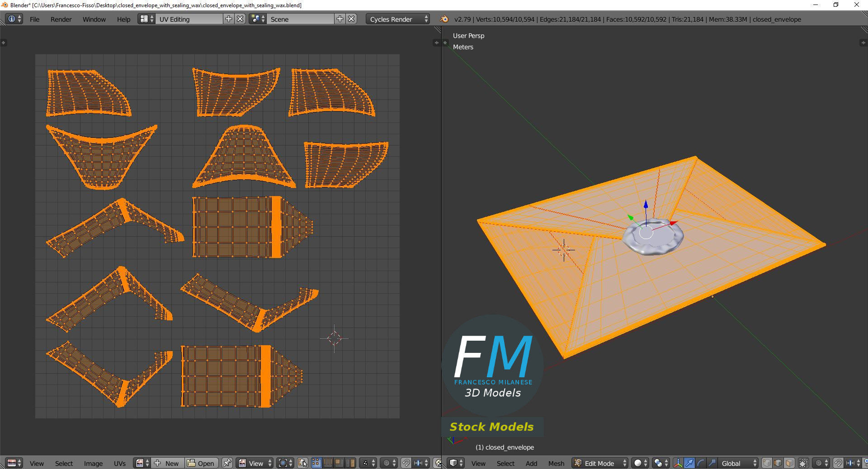This screenshot has height=469, width=868.
Task: Enable the rotate manipulator
Action: [701, 463]
